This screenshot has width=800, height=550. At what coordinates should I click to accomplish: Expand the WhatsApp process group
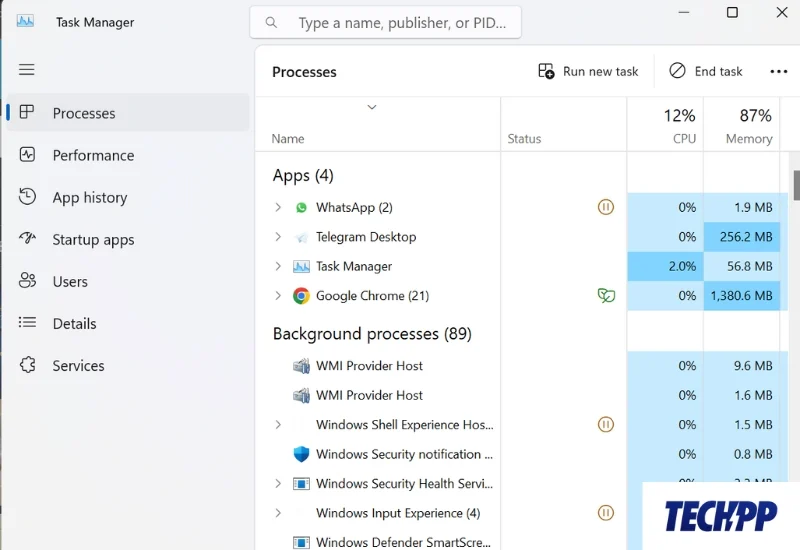[278, 208]
